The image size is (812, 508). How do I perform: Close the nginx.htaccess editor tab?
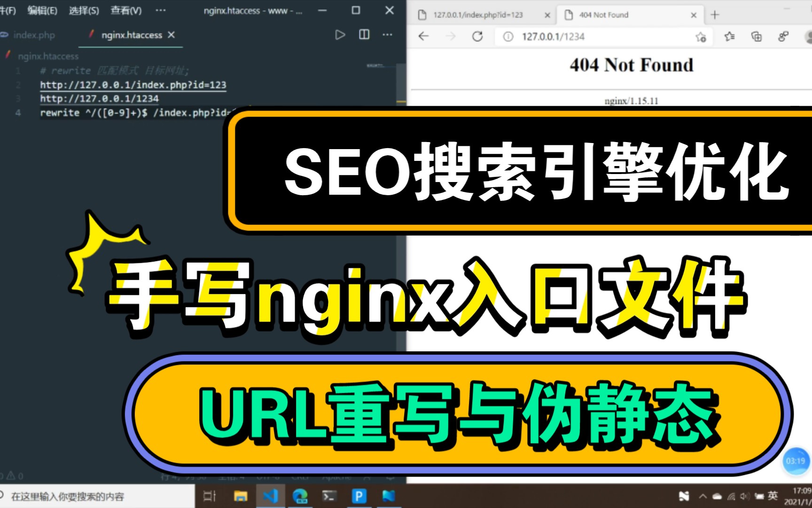[172, 35]
